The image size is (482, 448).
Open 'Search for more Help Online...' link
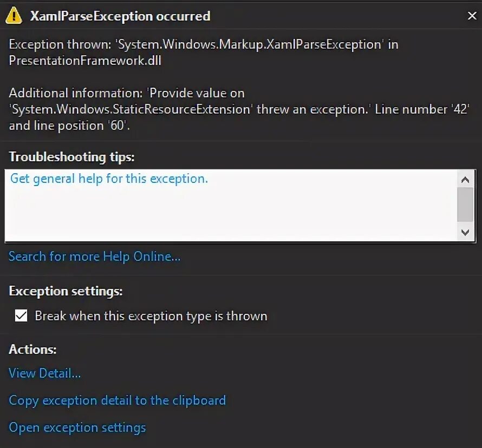click(x=94, y=256)
